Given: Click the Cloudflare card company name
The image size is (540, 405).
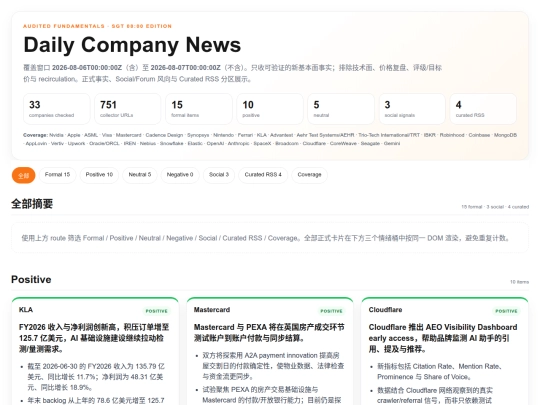Looking at the screenshot, I should 385,310.
